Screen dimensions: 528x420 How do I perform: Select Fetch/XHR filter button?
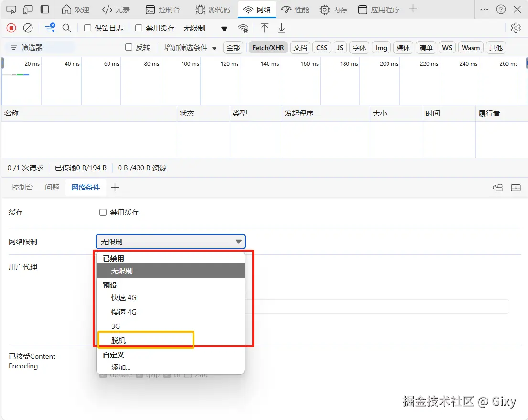(x=268, y=48)
